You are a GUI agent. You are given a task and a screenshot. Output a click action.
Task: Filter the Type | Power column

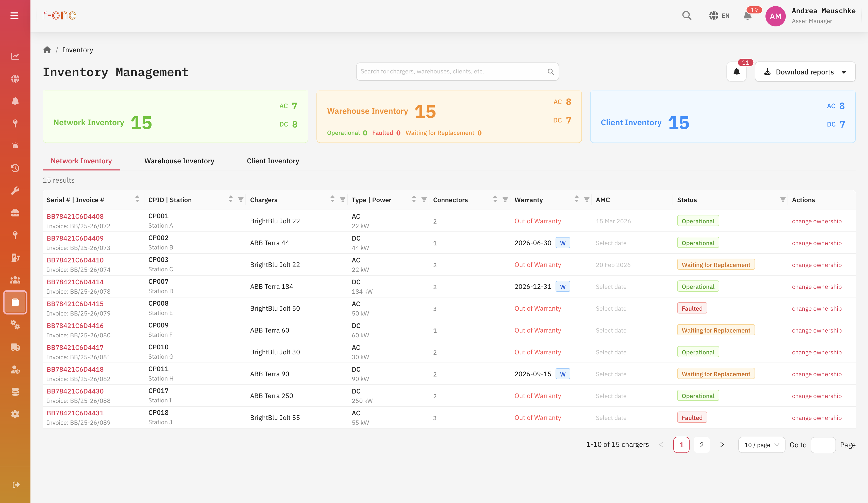click(x=424, y=200)
